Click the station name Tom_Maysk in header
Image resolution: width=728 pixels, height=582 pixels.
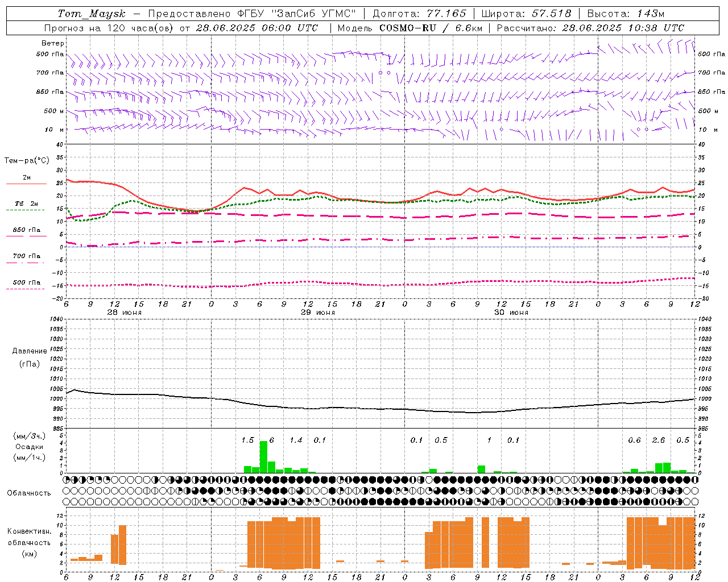[x=92, y=14]
